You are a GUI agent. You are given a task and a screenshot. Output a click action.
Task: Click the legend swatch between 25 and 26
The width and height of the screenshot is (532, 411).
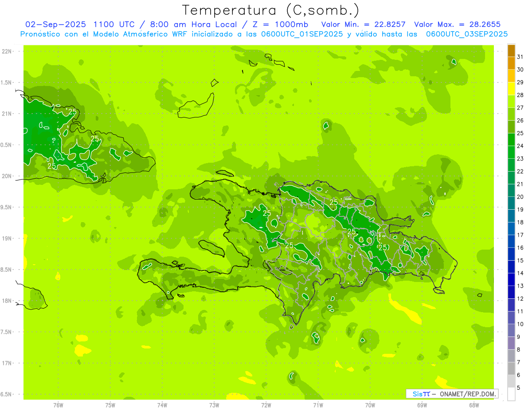[511, 127]
